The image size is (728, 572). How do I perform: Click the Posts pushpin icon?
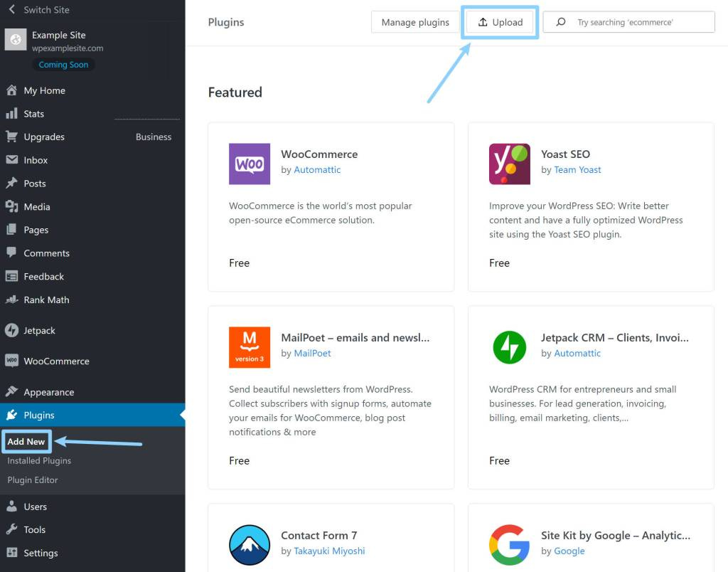[11, 183]
